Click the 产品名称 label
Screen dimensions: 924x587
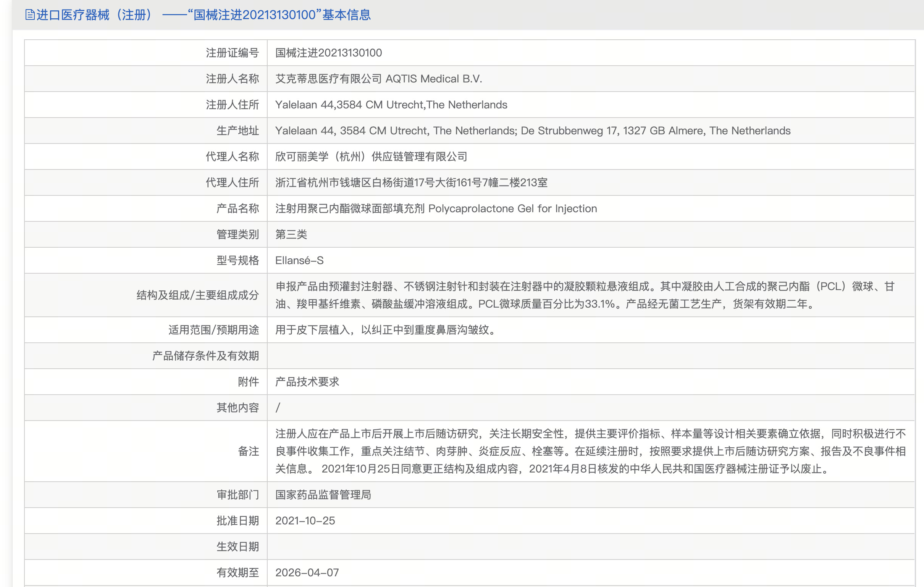[237, 209]
